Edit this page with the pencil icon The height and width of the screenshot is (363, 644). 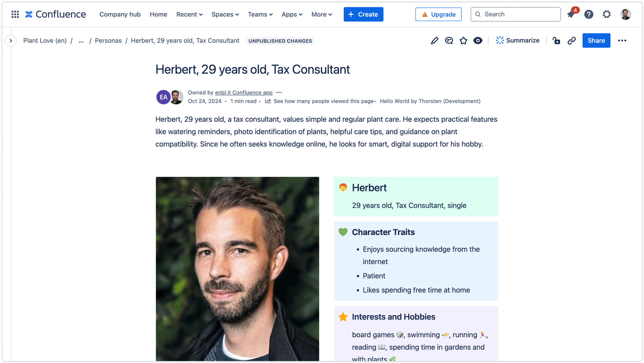click(434, 41)
